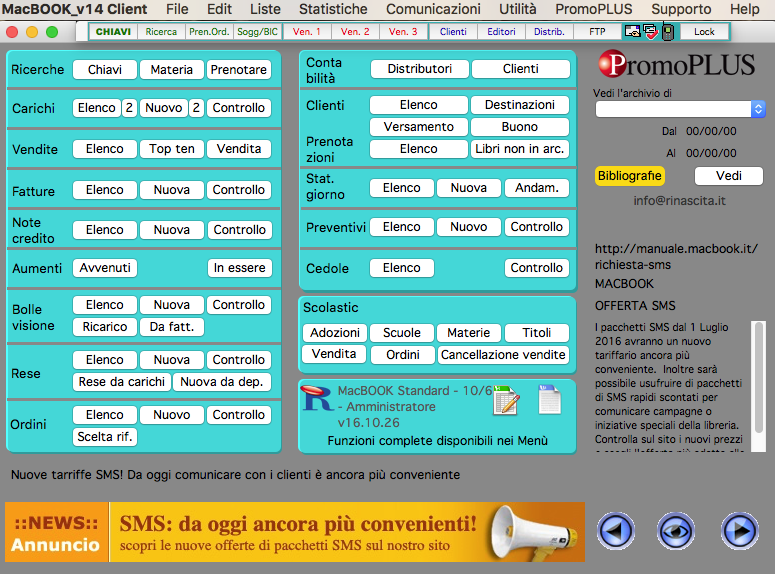Open the Editori toolbar tab

point(501,32)
